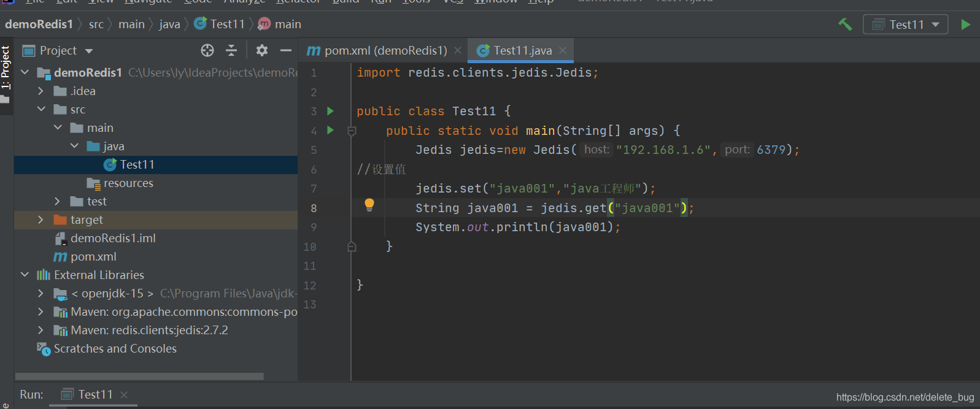Image resolution: width=980 pixels, height=409 pixels.
Task: Collapse the src folder
Action: [41, 109]
